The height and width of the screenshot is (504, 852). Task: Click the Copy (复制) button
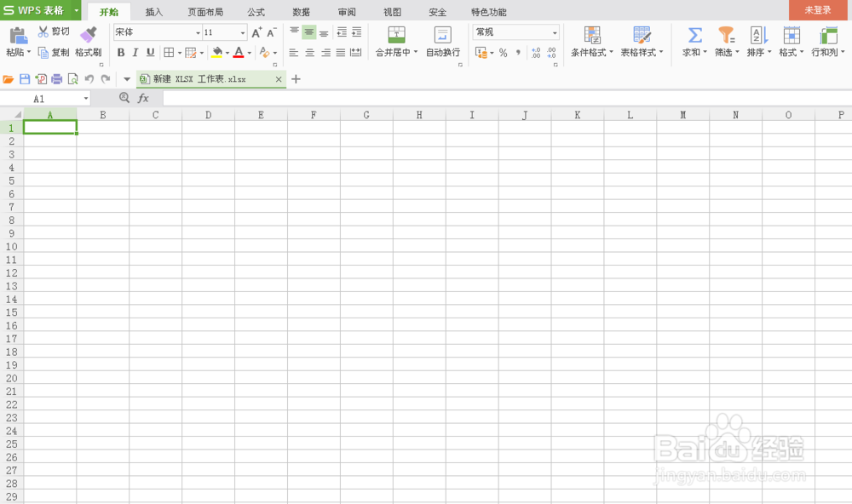53,52
